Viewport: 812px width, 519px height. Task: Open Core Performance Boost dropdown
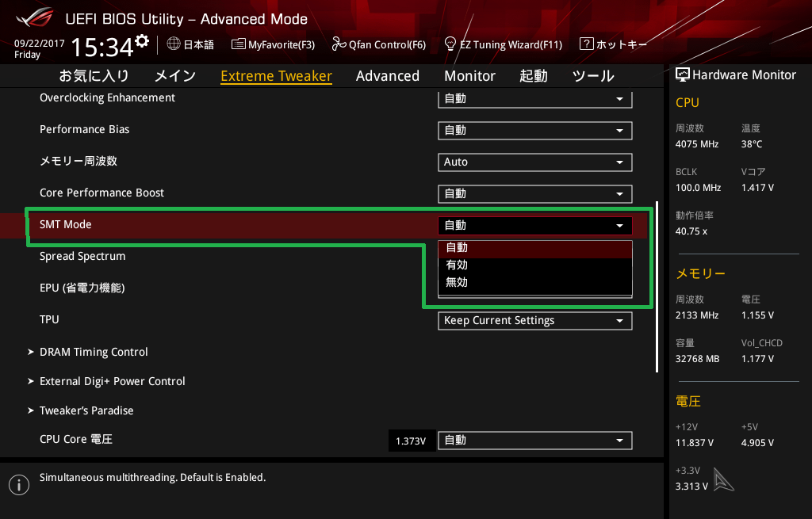(x=535, y=193)
